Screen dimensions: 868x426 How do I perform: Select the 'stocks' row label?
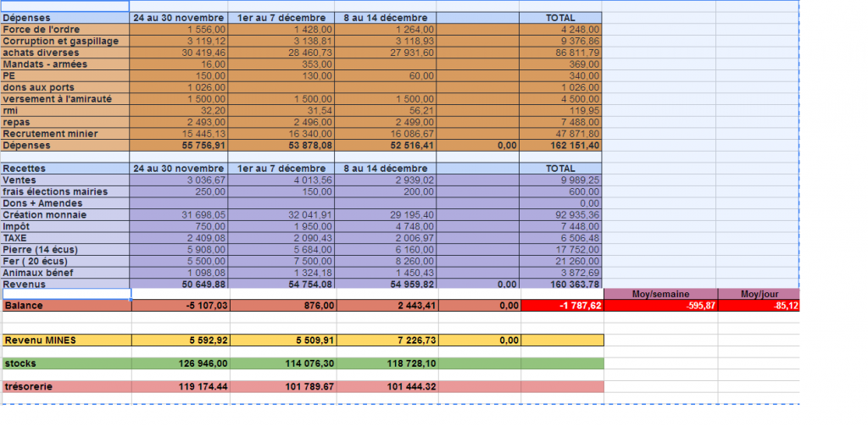pos(66,363)
